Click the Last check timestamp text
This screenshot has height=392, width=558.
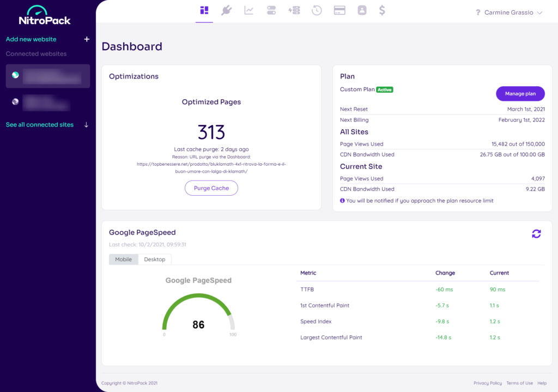tap(147, 245)
